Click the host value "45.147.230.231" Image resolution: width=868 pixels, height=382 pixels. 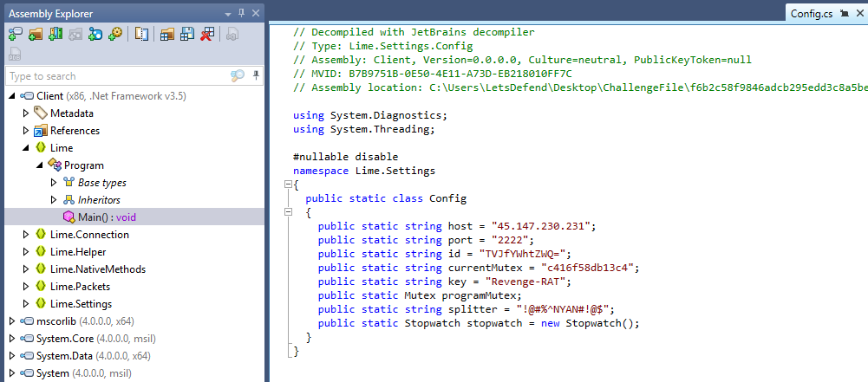[541, 226]
